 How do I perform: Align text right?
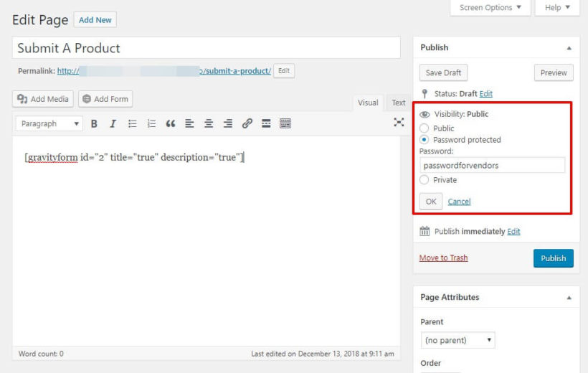tap(228, 123)
